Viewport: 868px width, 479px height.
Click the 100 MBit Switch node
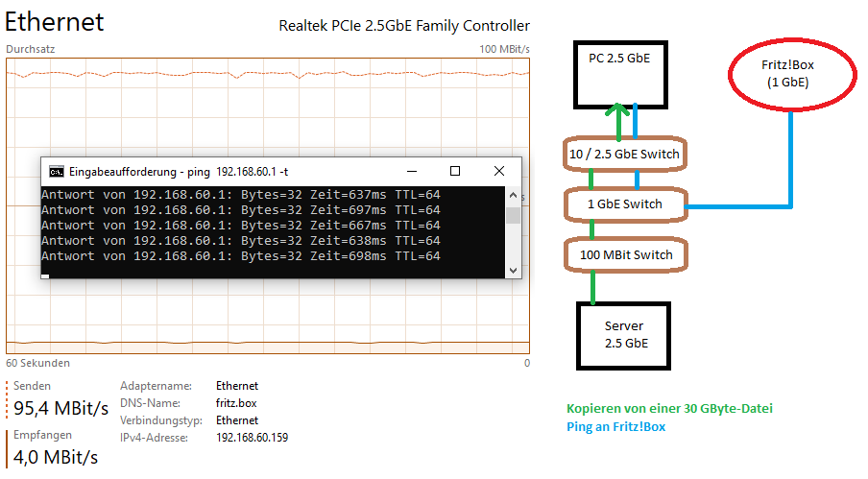[x=625, y=254]
